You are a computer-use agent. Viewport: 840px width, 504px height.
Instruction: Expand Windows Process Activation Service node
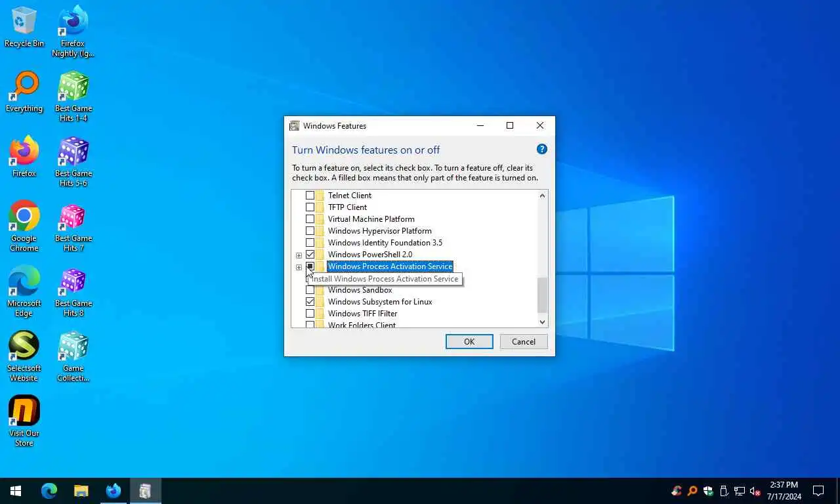pos(299,267)
